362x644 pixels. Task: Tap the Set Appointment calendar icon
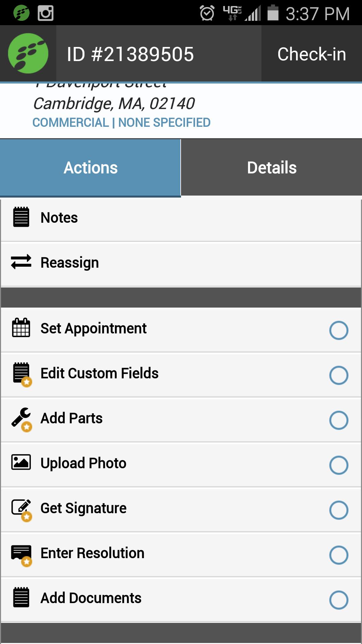click(x=21, y=328)
